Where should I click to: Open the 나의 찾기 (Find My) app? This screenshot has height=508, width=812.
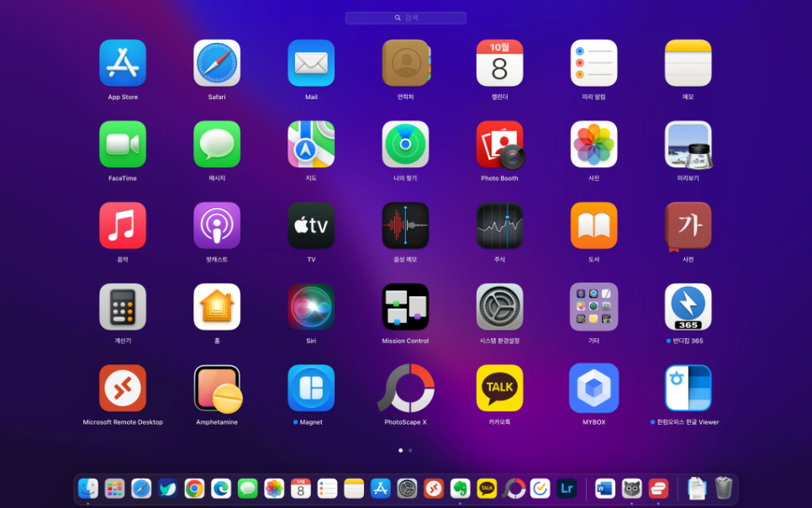[x=405, y=144]
